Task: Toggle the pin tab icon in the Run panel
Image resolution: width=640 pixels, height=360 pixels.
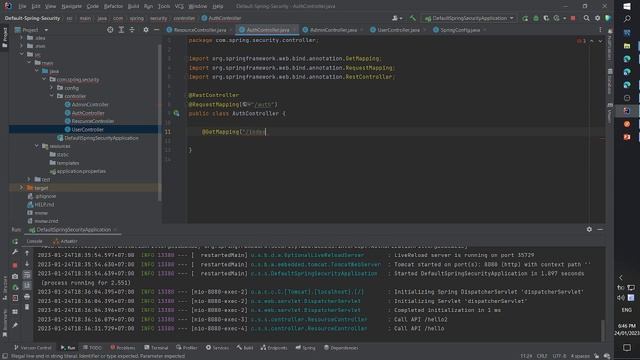Action: tap(15, 325)
